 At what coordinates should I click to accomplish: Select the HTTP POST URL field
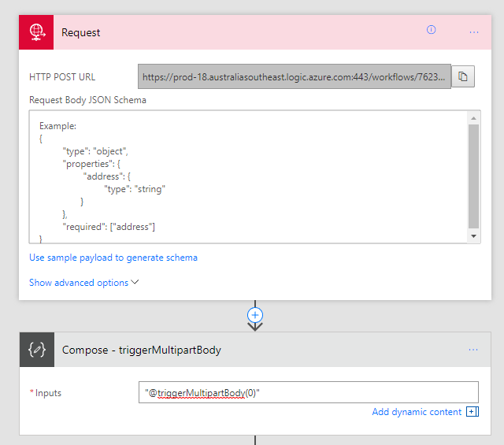tap(294, 77)
